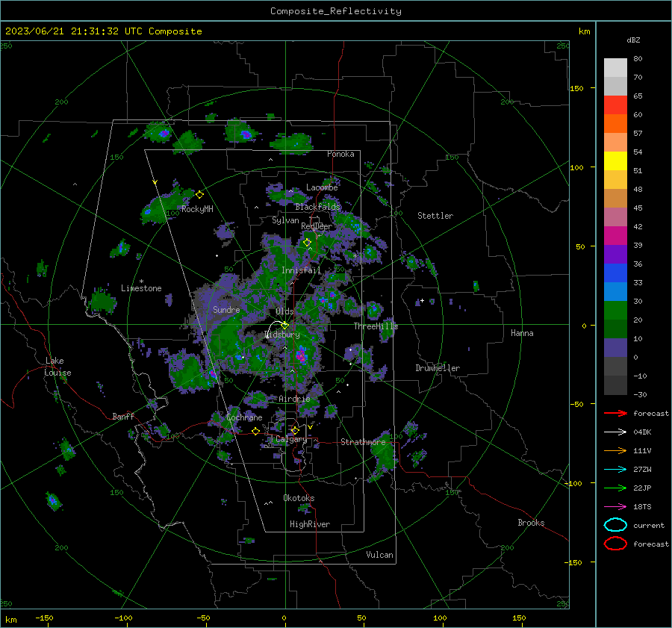
Task: Click the current legend label
Action: 649,526
